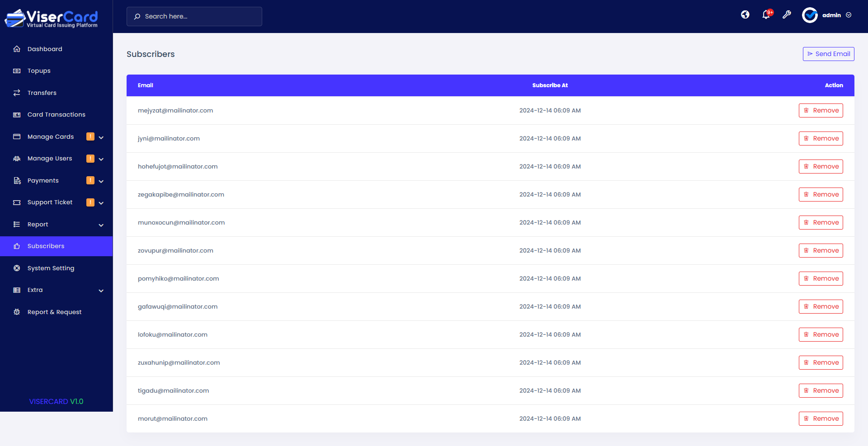Click email mejyzat@mailinator.com text
The image size is (868, 446).
pyautogui.click(x=175, y=110)
